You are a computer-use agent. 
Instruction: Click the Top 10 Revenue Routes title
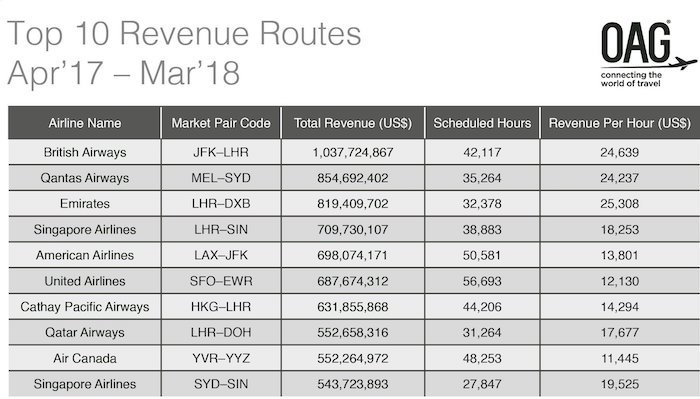pos(184,33)
